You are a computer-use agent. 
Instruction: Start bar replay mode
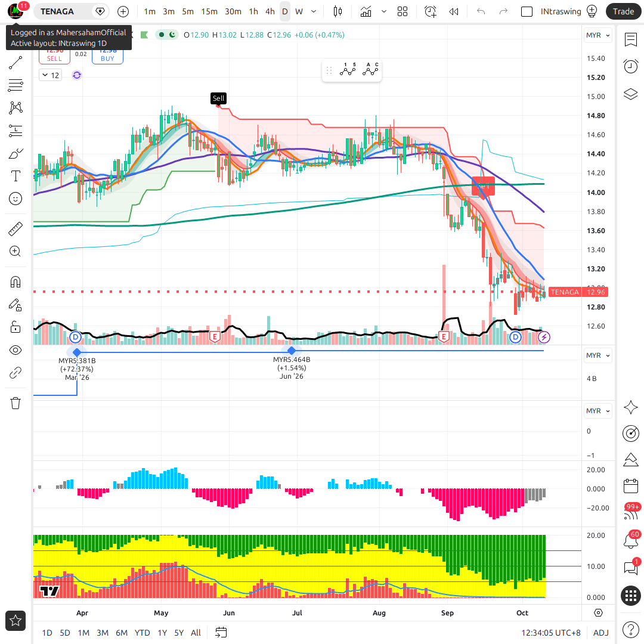coord(453,11)
